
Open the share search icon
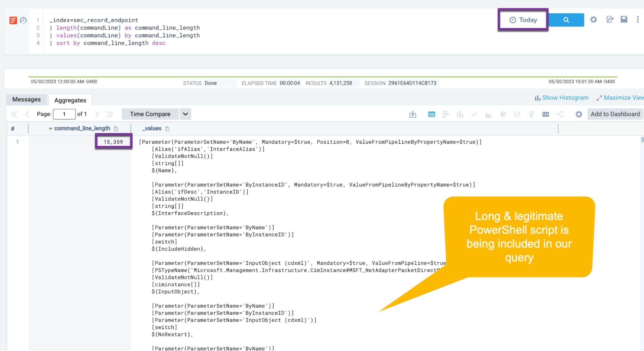(610, 19)
